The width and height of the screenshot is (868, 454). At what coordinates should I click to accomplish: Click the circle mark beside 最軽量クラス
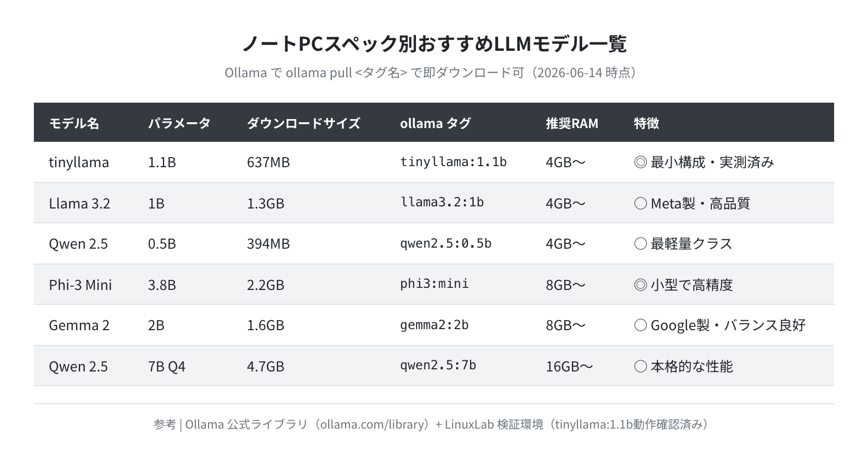point(640,244)
